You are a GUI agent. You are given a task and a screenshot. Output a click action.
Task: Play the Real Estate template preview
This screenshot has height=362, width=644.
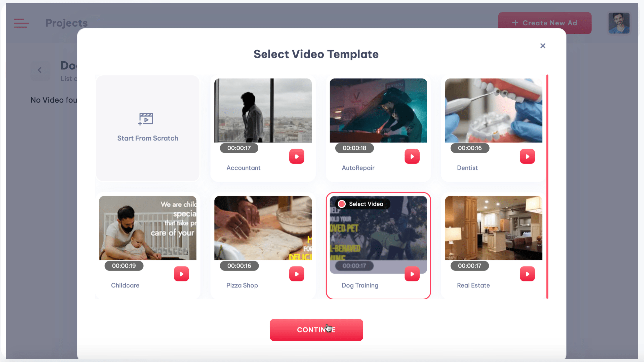pyautogui.click(x=527, y=274)
